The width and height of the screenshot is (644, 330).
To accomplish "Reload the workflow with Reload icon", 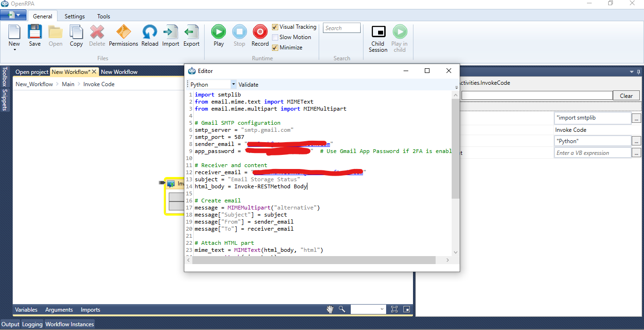I will (x=150, y=32).
